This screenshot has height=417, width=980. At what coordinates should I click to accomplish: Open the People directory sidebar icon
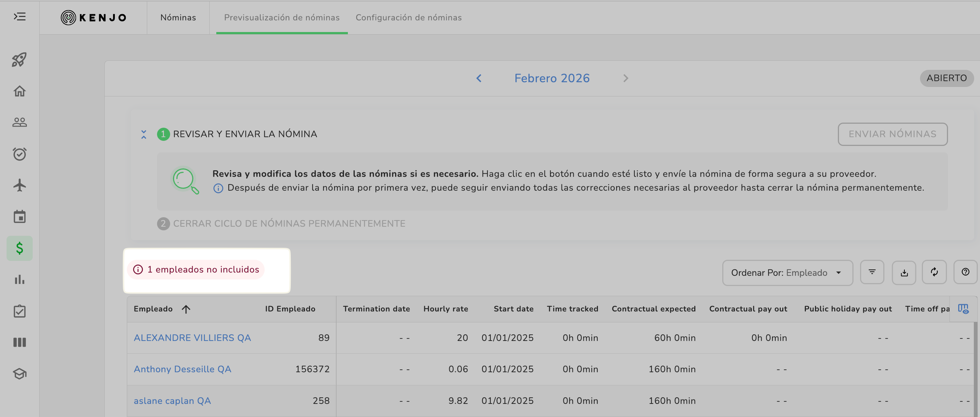tap(19, 122)
